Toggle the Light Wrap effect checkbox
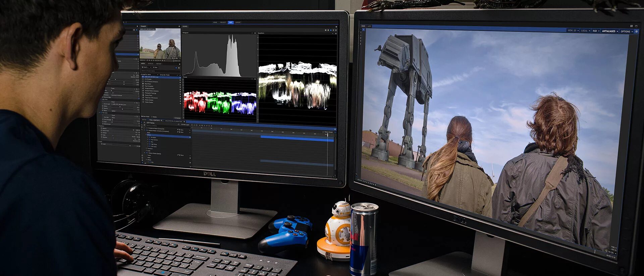This screenshot has width=644, height=276. (150, 144)
